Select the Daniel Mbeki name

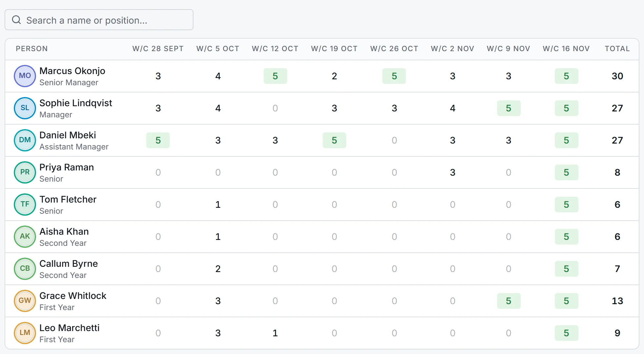[x=68, y=135]
